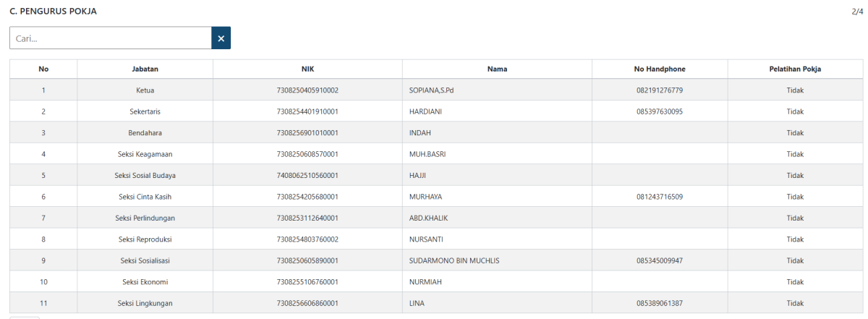Click the Cari search input field
The image size is (868, 319).
110,38
